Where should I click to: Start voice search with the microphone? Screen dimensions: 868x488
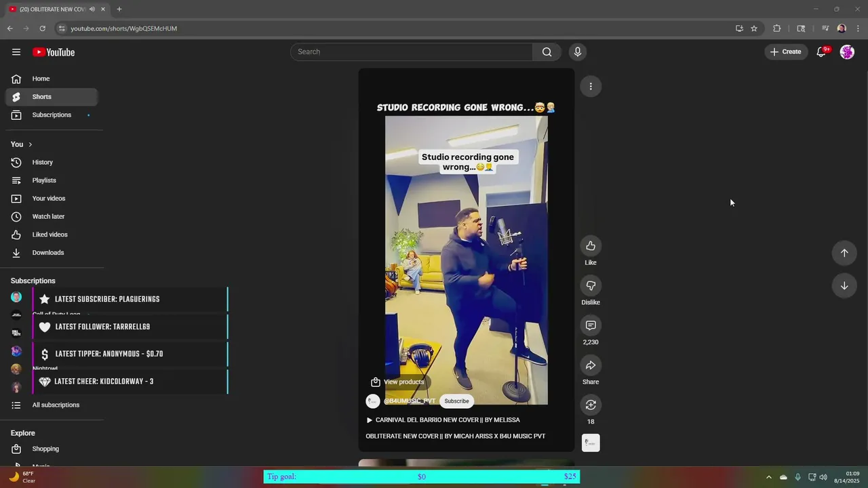tap(578, 52)
